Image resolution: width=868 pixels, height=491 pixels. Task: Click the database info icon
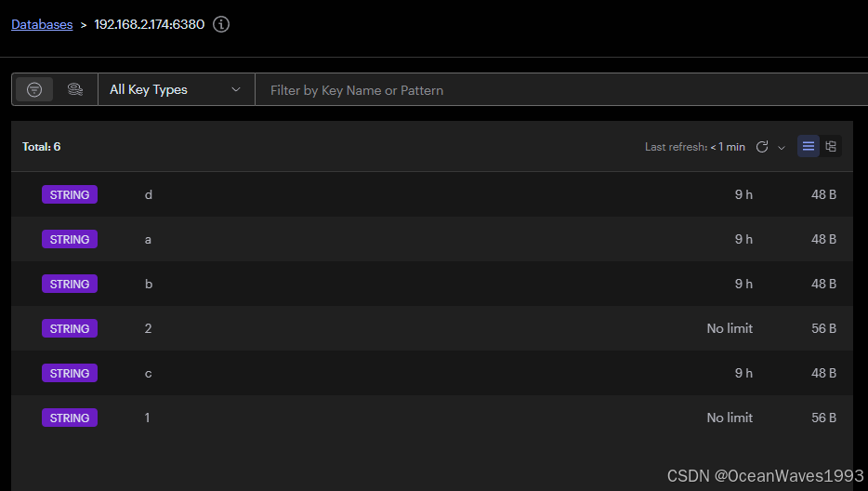point(221,24)
